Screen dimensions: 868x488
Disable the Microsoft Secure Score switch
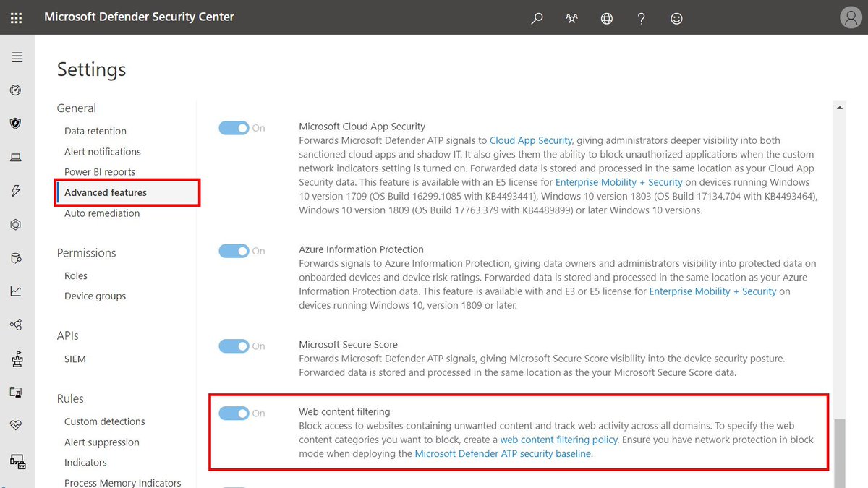point(234,346)
